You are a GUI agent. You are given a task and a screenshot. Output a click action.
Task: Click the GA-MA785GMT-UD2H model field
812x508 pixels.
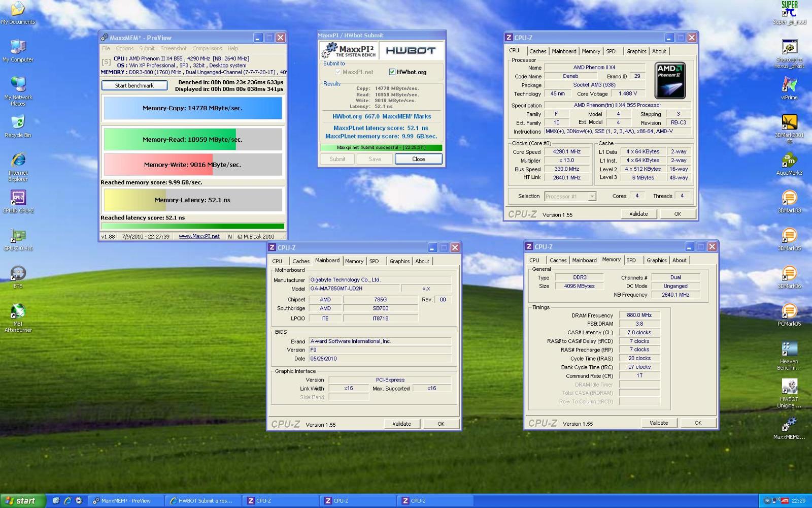pyautogui.click(x=354, y=289)
